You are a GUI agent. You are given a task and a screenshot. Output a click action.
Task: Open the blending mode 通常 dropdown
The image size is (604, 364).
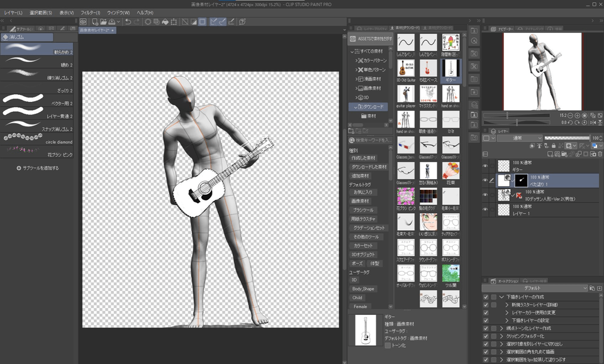tap(520, 138)
